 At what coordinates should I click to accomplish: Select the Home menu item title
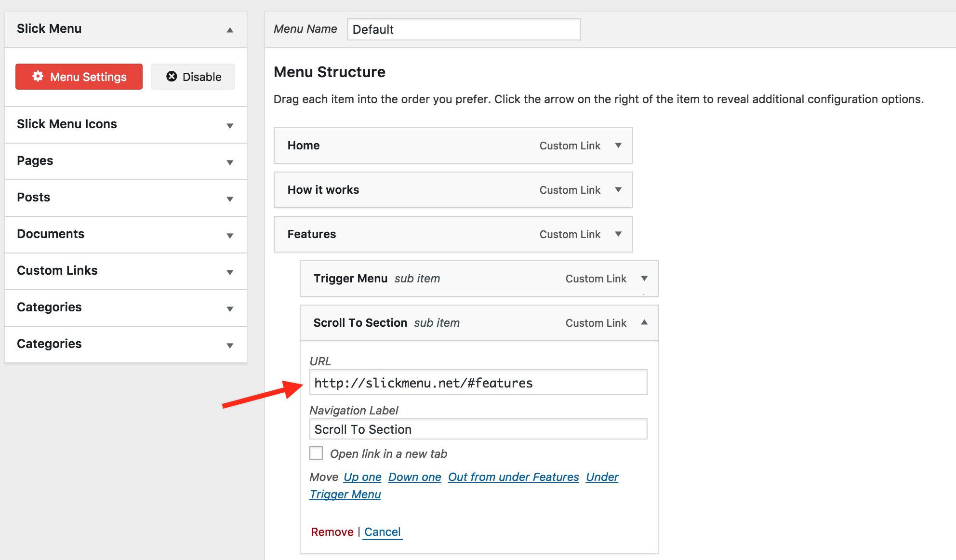pos(304,146)
